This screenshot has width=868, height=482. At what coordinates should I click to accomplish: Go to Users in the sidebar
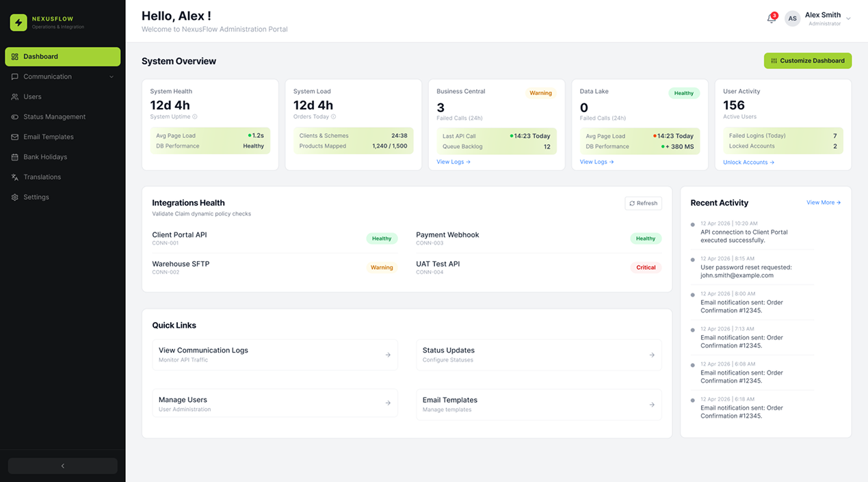(63, 97)
